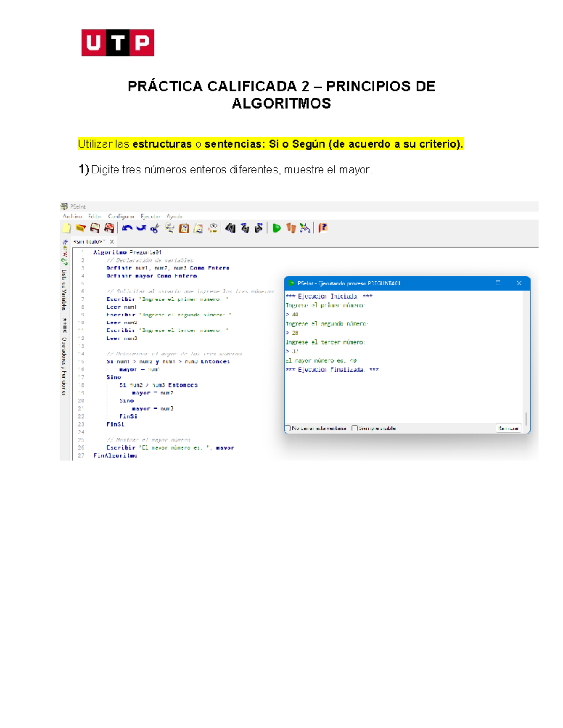Click the Reiniciar button in the execution window
This screenshot has height=728, width=563.
(508, 428)
